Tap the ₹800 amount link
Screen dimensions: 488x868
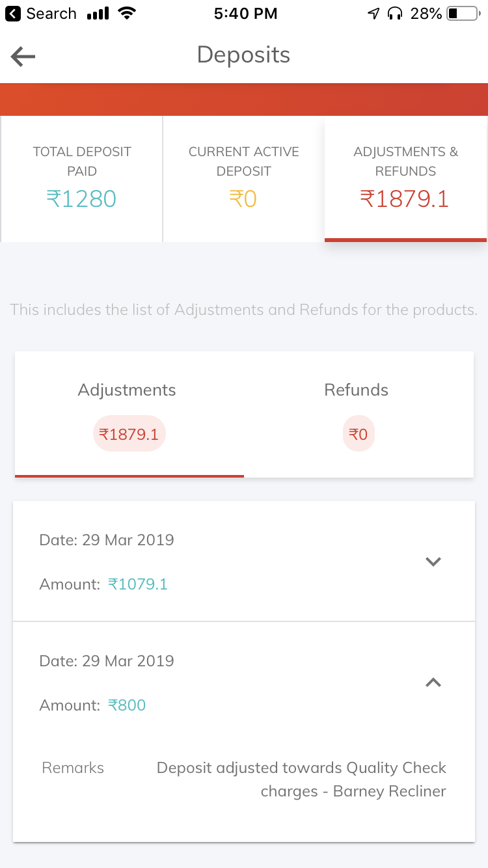tap(127, 705)
